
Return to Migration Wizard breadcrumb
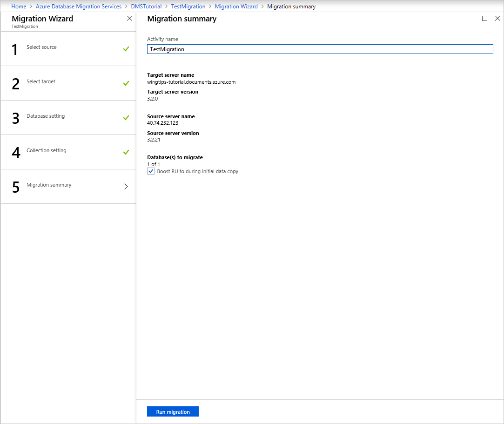(x=236, y=7)
